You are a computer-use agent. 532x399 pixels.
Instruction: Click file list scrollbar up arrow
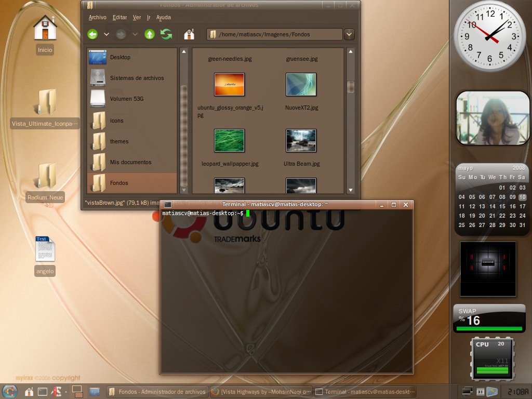tap(351, 52)
